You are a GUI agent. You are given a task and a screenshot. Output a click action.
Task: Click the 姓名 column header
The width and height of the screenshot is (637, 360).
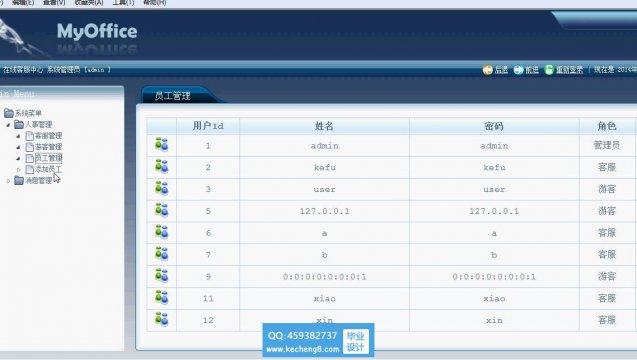pos(324,126)
